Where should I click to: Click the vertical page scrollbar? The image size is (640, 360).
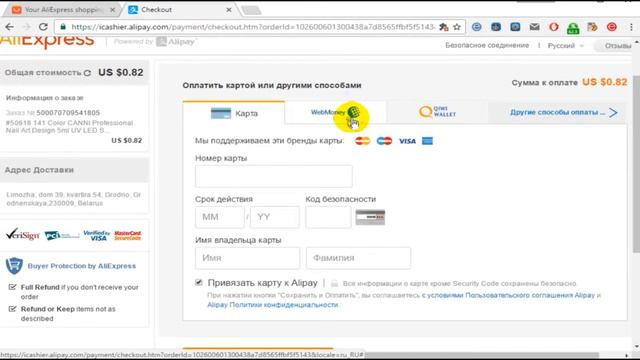(636, 164)
